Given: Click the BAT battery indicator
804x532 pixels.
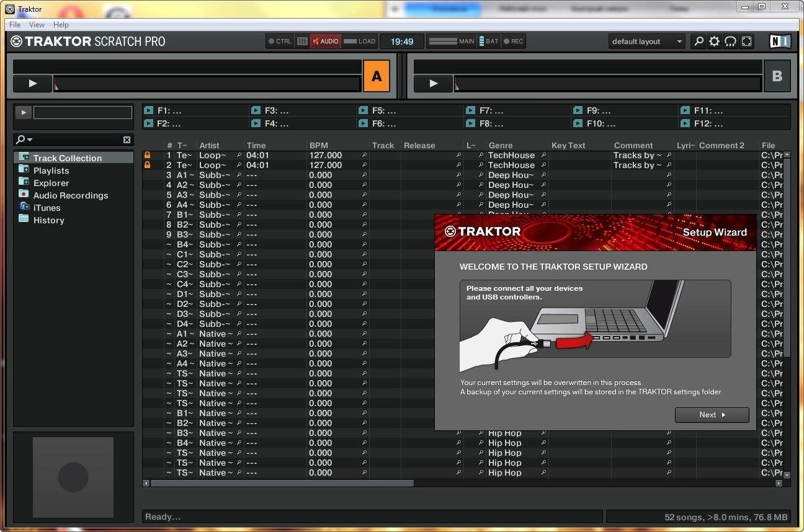Looking at the screenshot, I should coord(489,42).
